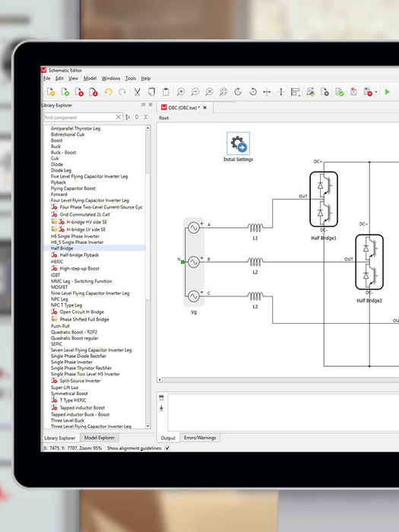Viewport: 399px width, 532px height.
Task: Click the Open model icon with green badge
Action: tap(65, 92)
